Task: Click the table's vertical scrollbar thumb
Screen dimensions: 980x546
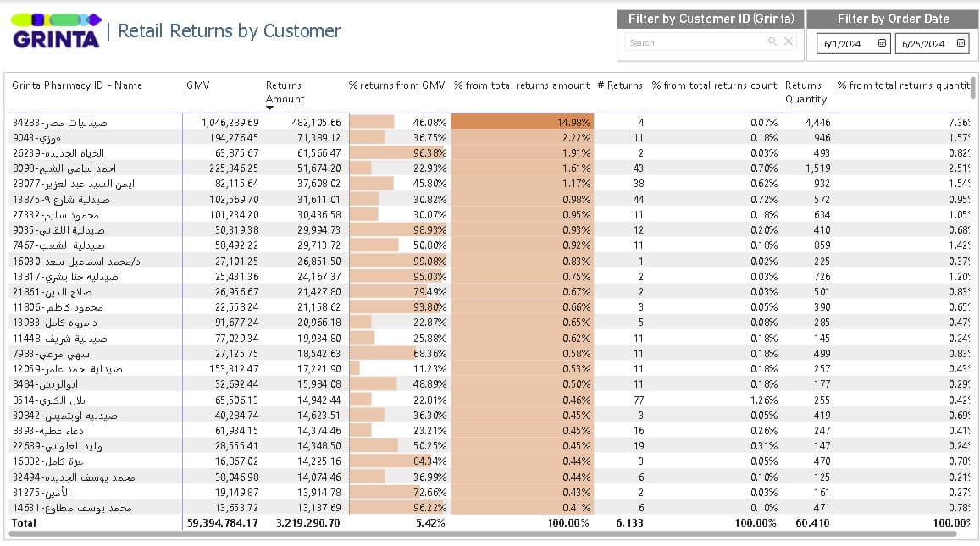Action: 972,88
